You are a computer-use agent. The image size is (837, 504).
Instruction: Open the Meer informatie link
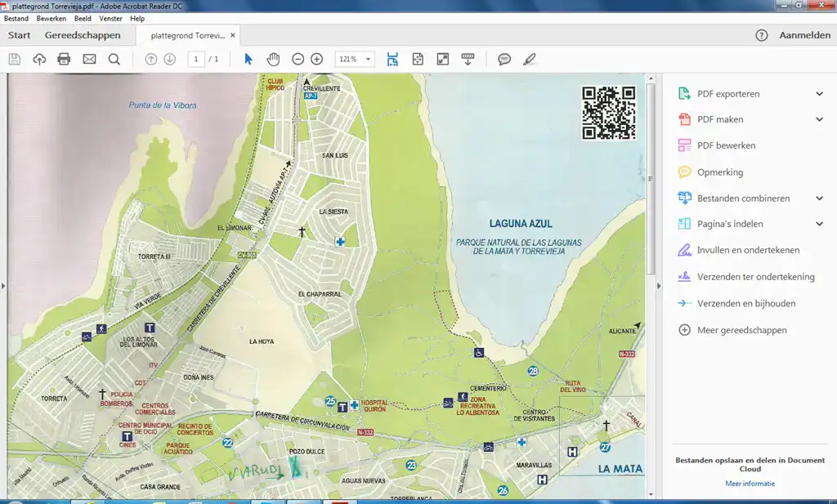coord(750,484)
